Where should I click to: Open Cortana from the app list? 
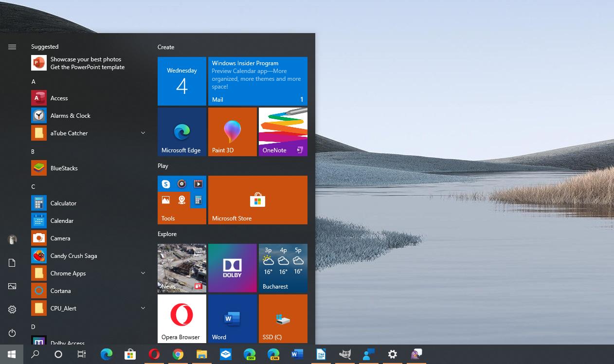tap(88, 291)
